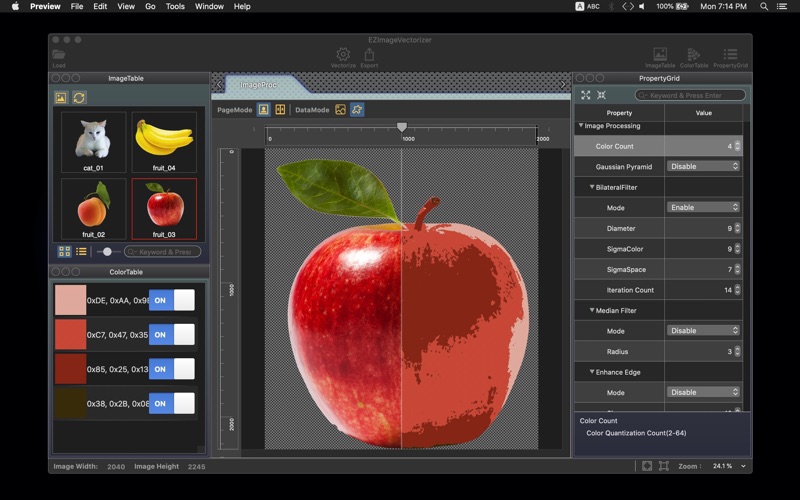Click the split divider handle on ruler
The width and height of the screenshot is (800, 500).
tap(402, 127)
